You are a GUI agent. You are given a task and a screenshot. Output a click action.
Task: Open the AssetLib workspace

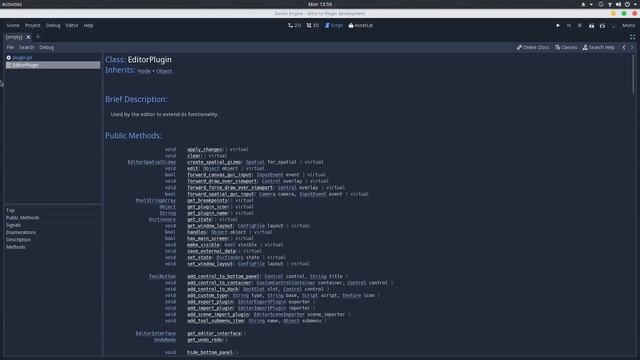pos(360,25)
